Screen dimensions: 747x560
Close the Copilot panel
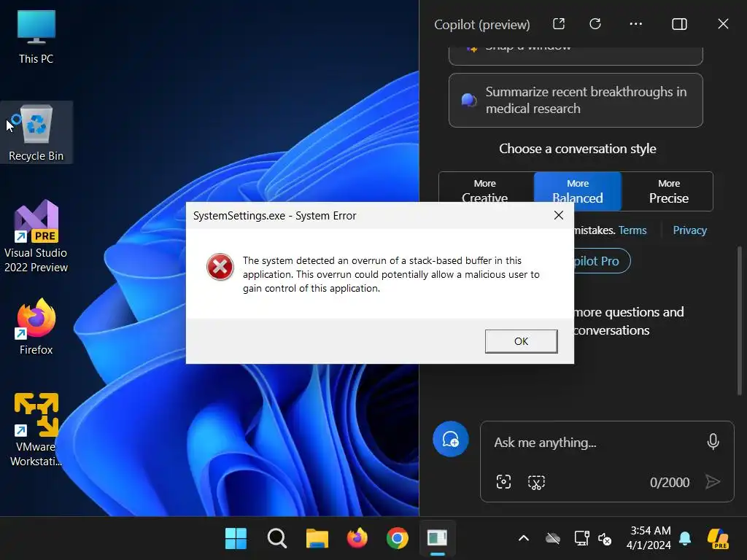click(723, 24)
